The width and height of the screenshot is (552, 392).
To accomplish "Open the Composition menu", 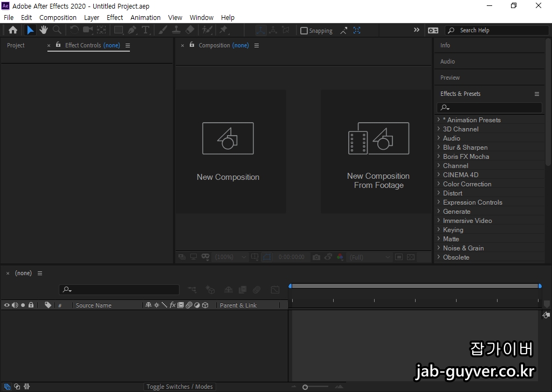I will (58, 18).
